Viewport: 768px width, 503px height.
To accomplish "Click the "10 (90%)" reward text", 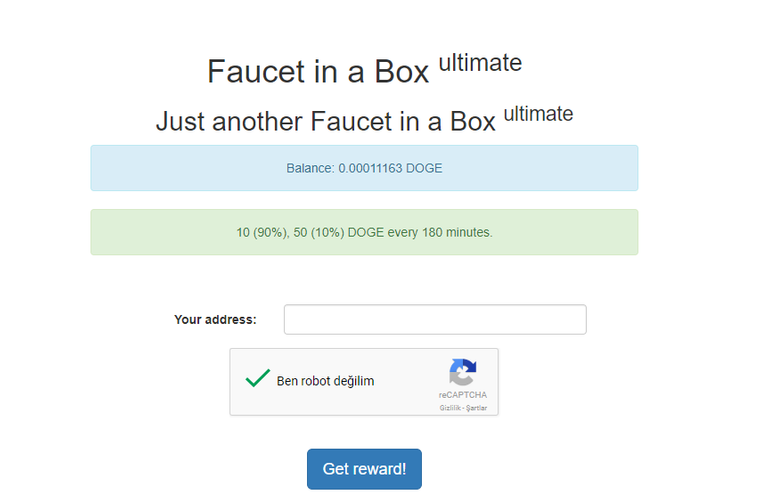I will coord(262,233).
